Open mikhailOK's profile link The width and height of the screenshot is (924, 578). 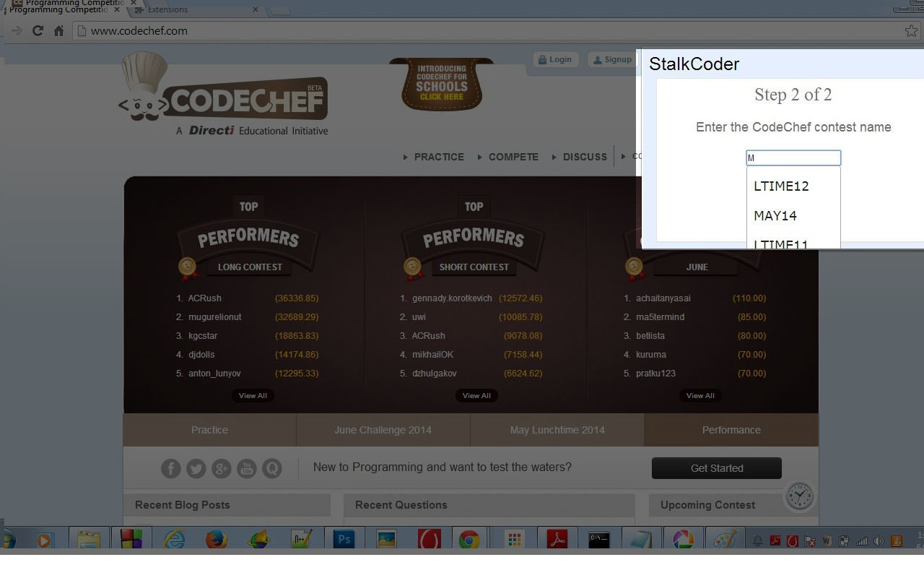click(x=433, y=354)
